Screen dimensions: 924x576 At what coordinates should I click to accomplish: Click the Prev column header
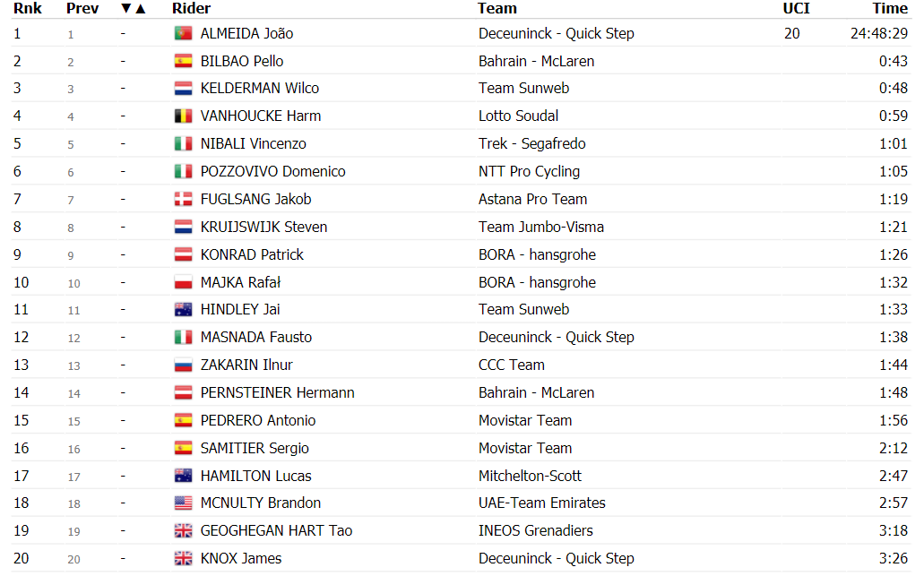click(82, 8)
